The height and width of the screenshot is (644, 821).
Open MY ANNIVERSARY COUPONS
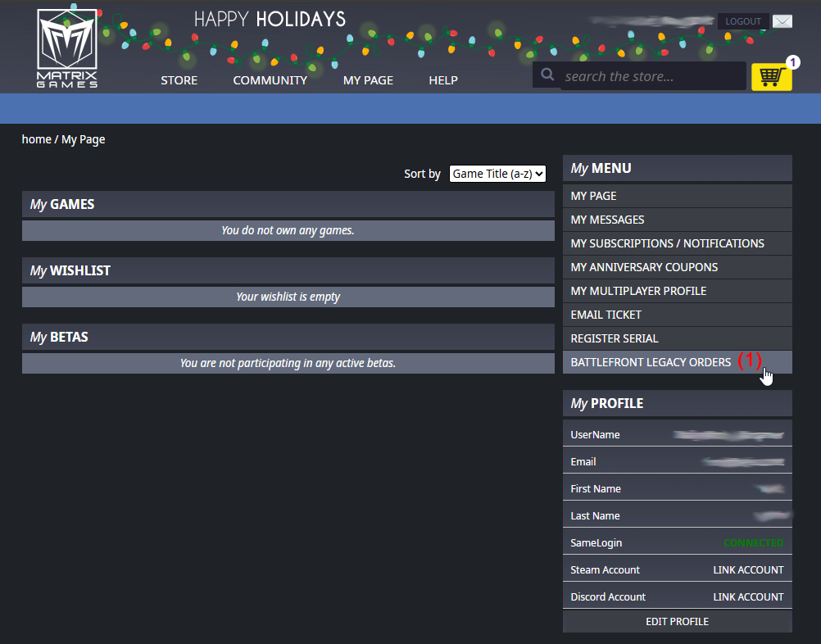(677, 267)
